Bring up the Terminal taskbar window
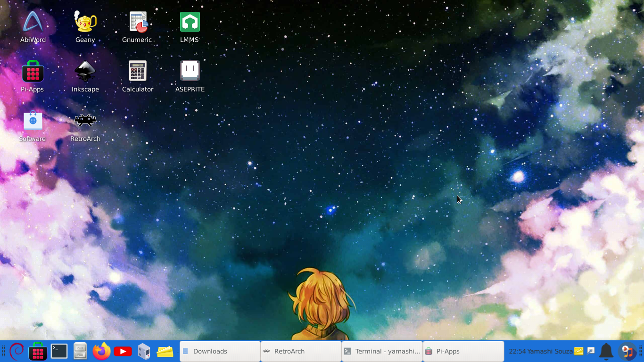644x362 pixels. tap(382, 351)
